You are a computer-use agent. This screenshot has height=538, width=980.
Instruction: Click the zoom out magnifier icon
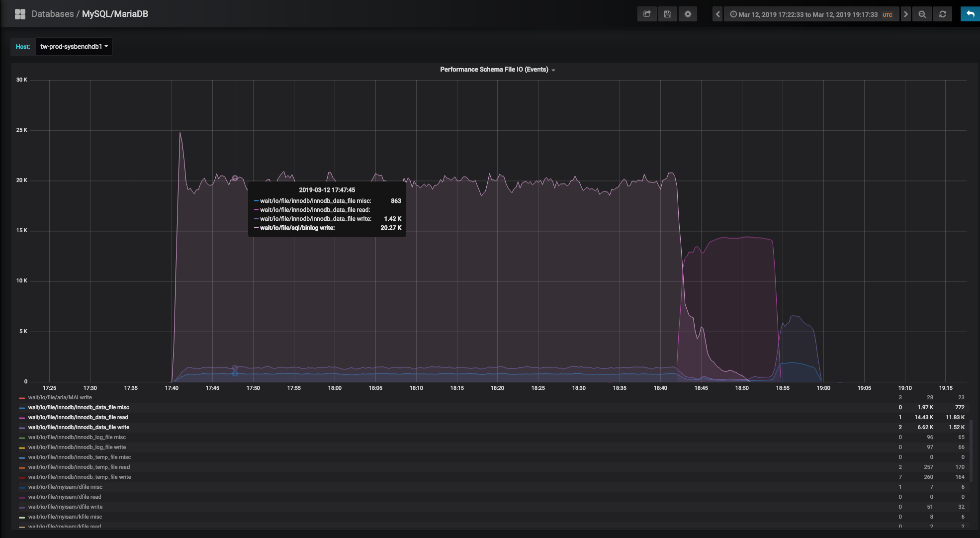click(922, 14)
